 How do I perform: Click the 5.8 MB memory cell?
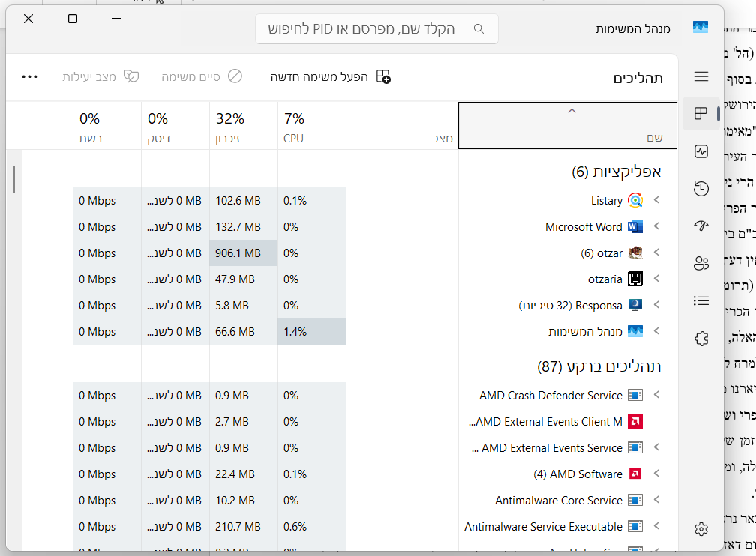click(244, 306)
